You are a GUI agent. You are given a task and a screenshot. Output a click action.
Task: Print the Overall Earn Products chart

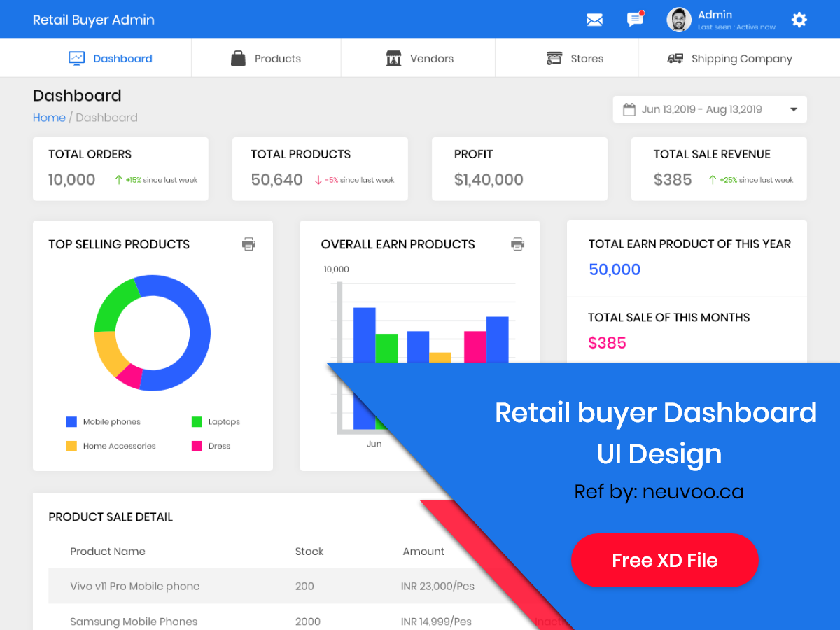pyautogui.click(x=517, y=244)
